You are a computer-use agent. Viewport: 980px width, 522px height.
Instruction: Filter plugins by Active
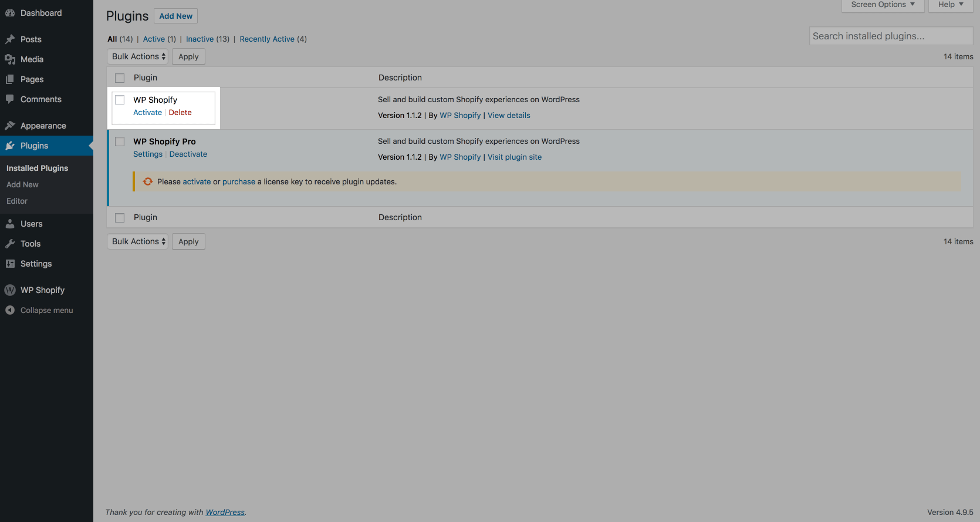coord(154,39)
